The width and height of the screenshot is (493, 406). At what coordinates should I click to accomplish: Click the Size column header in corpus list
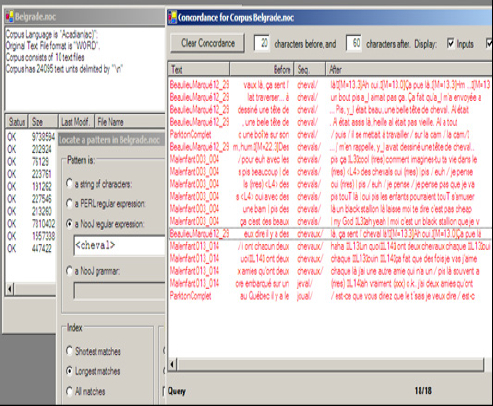[x=43, y=122]
